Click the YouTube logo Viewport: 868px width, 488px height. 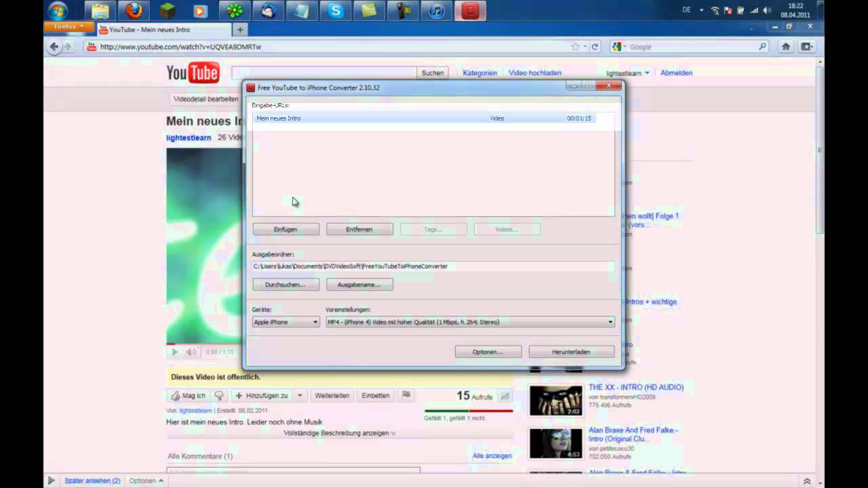tap(193, 73)
